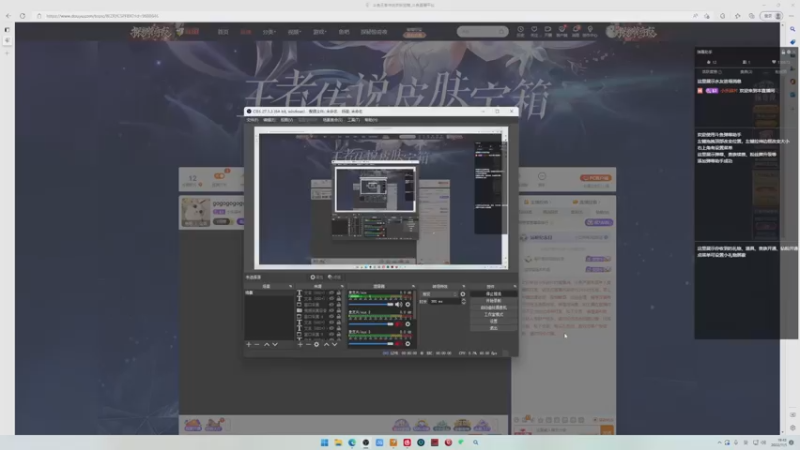This screenshot has height=450, width=800.
Task: Add a new source with plus icon
Action: point(300,344)
